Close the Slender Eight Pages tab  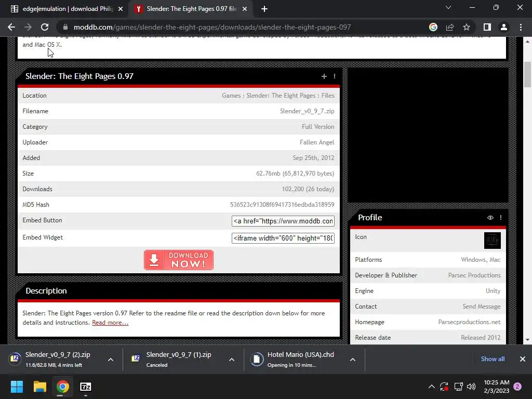pyautogui.click(x=245, y=9)
